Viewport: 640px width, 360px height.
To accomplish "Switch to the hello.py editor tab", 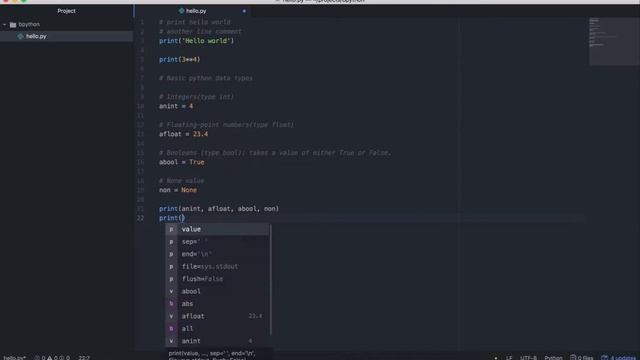I will pyautogui.click(x=196, y=11).
